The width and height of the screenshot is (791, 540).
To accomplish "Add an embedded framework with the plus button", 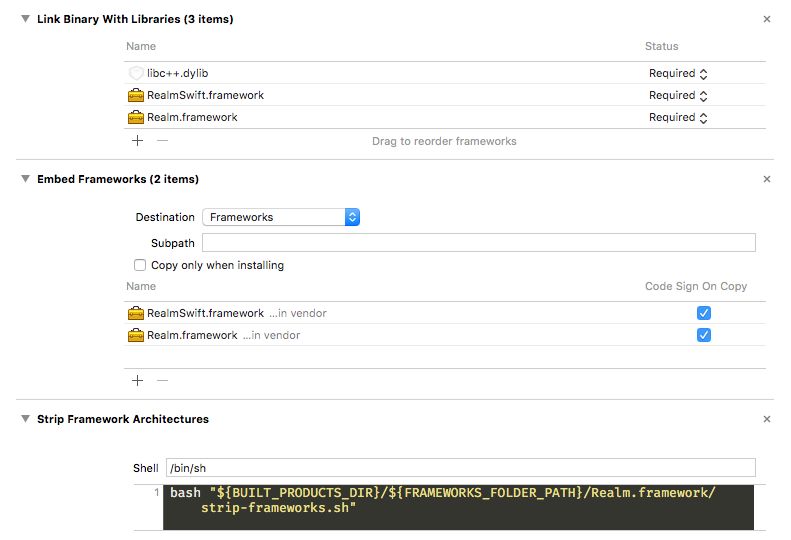I will tap(137, 381).
